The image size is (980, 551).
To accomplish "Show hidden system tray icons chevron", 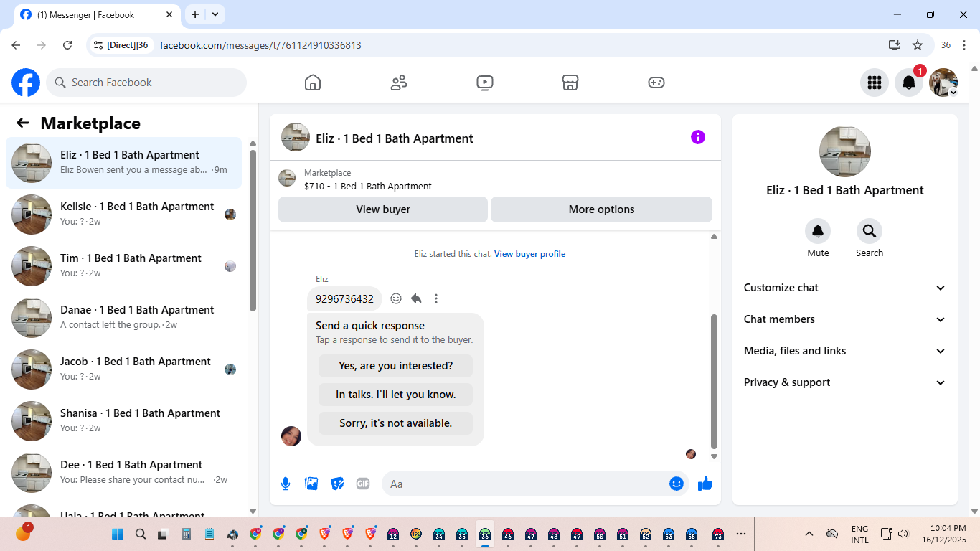I will 809,534.
